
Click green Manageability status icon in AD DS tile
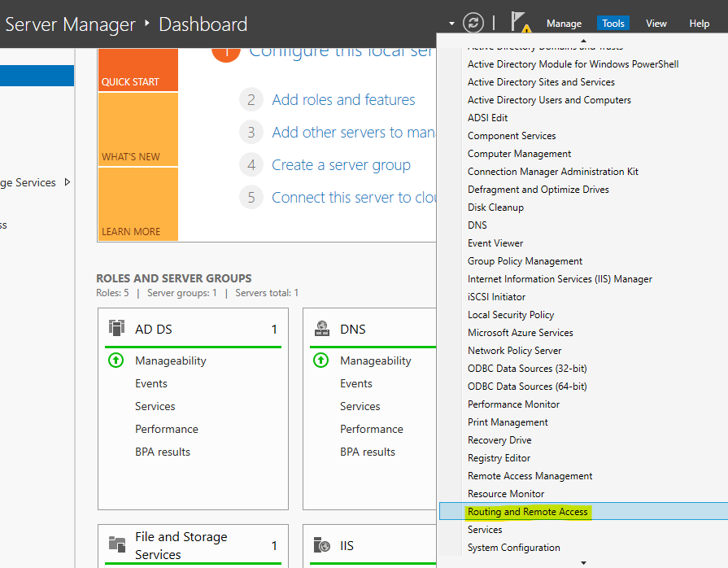(x=116, y=360)
